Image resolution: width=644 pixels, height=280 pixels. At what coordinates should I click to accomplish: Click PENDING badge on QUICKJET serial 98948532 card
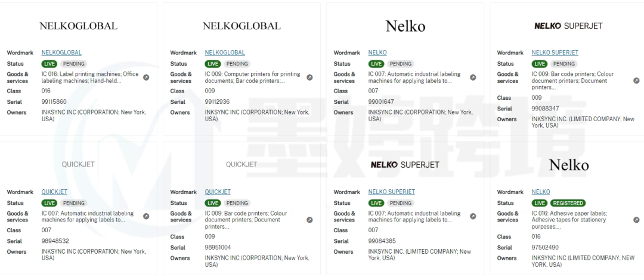(74, 203)
